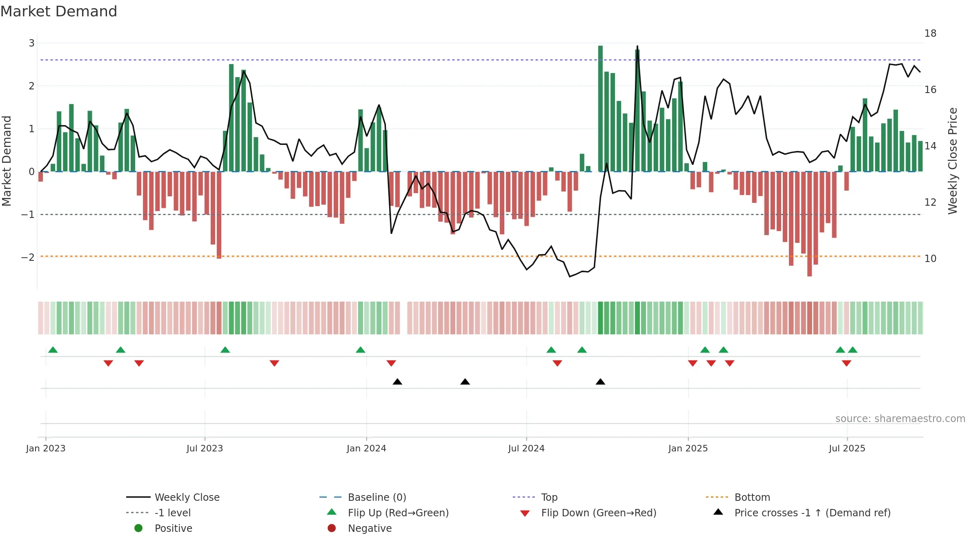This screenshot has width=980, height=551.
Task: Click the Jan 2024 axis label
Action: (366, 448)
